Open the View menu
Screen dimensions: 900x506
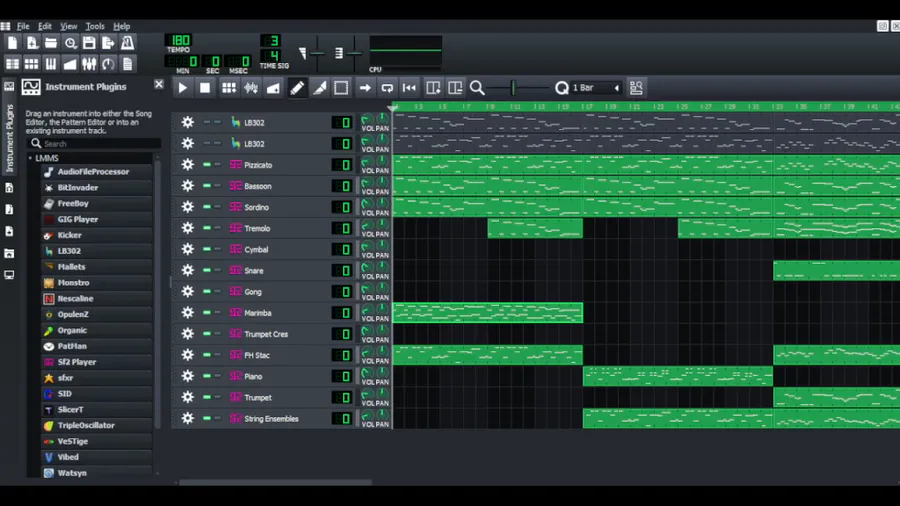(68, 26)
